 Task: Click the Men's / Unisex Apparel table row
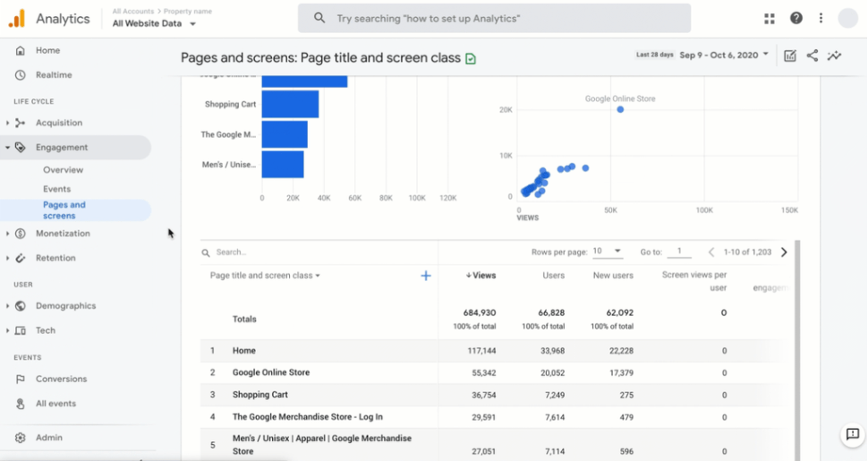pyautogui.click(x=497, y=444)
